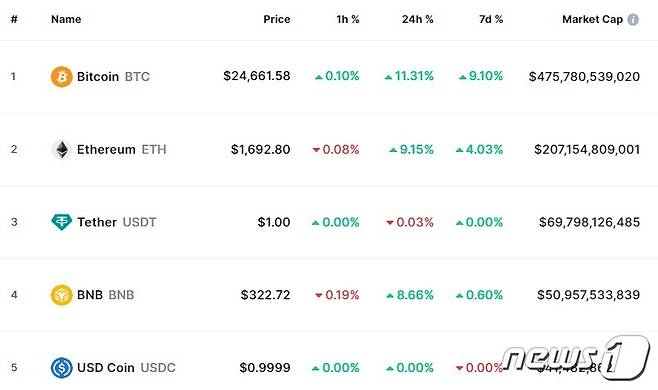Click the Ethereum diamond logo icon
The image size is (658, 390).
tap(62, 149)
